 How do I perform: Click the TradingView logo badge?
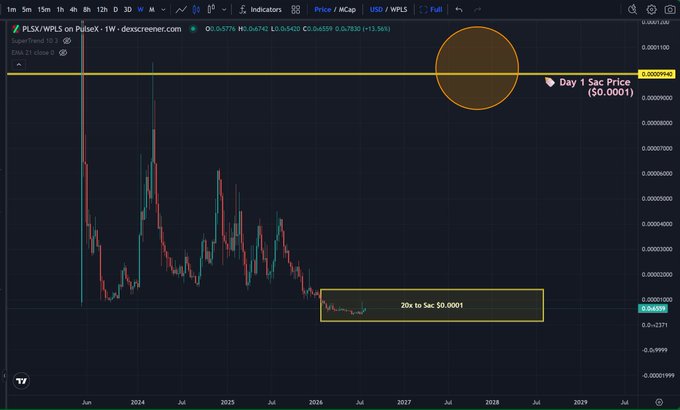click(x=21, y=381)
